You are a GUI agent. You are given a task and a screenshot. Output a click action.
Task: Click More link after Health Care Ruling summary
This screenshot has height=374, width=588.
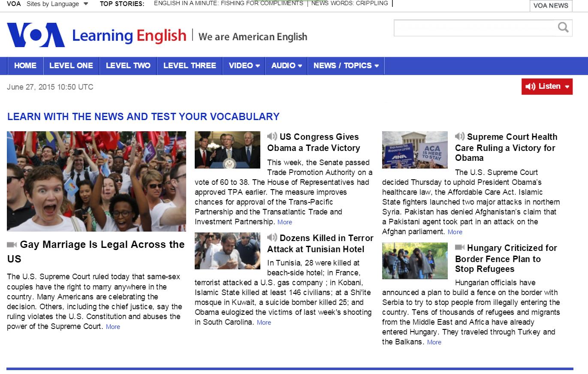[455, 232]
